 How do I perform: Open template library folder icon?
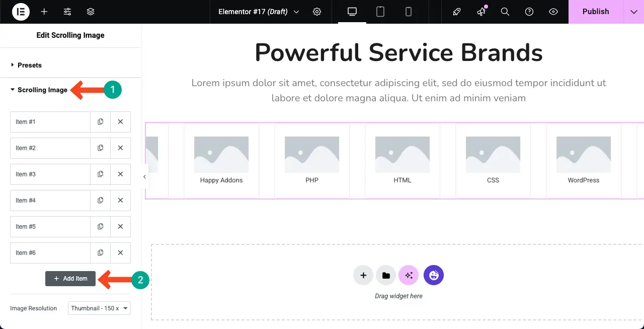386,276
